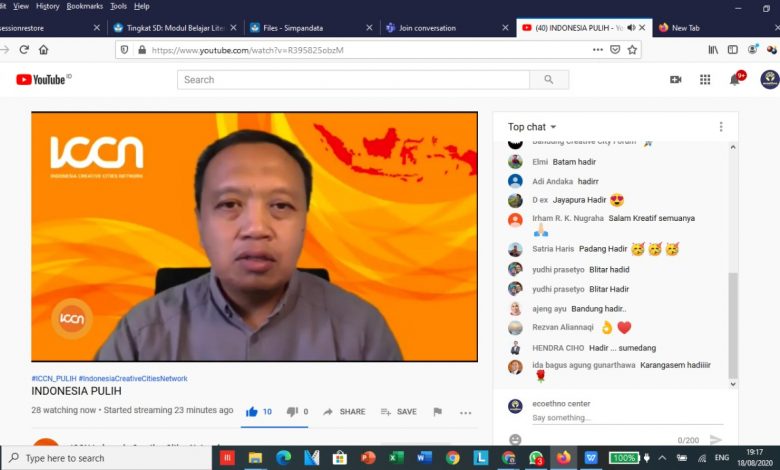Open Excel from the taskbar
Screen dimensions: 780x470
[396, 458]
